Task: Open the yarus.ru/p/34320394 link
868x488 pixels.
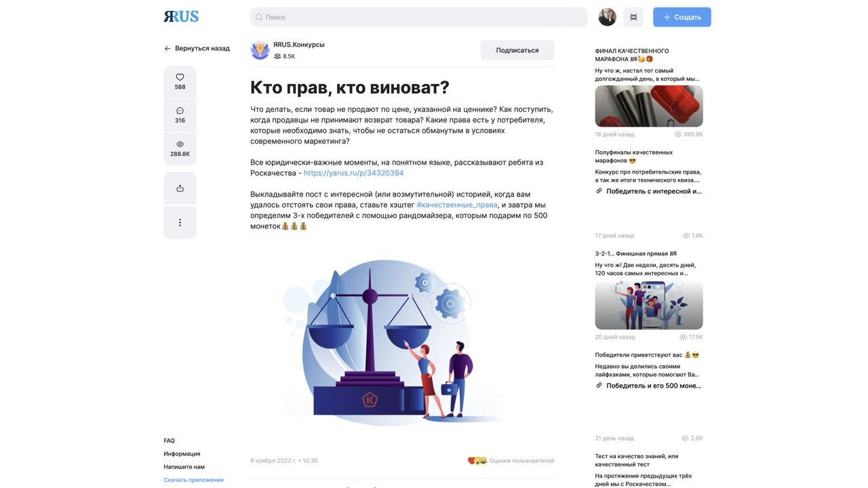Action: [353, 173]
